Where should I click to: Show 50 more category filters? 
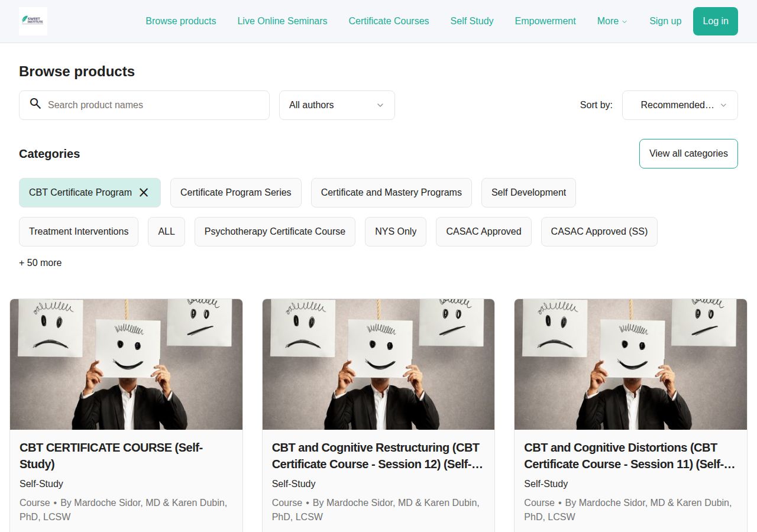40,262
